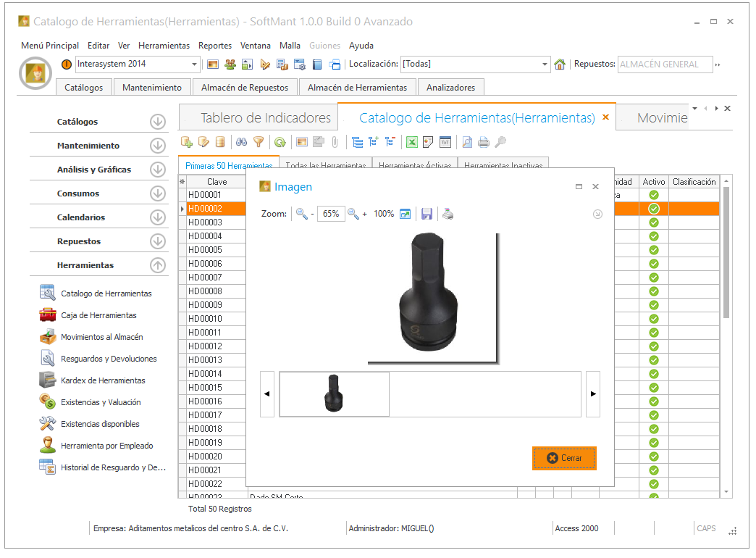Open the Localización [Todas] dropdown

click(545, 64)
